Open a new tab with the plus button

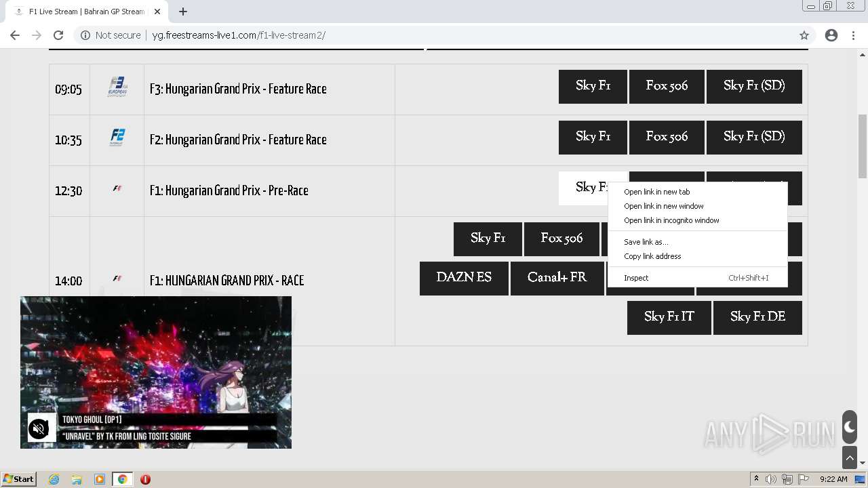[x=183, y=12]
